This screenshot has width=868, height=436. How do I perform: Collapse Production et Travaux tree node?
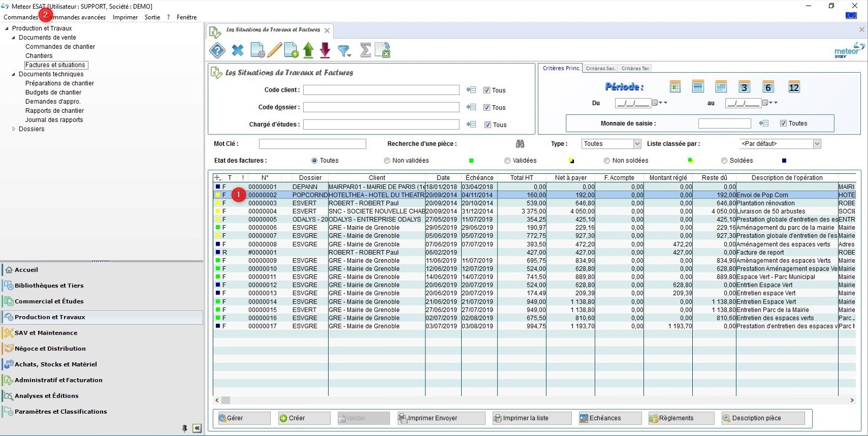click(7, 29)
